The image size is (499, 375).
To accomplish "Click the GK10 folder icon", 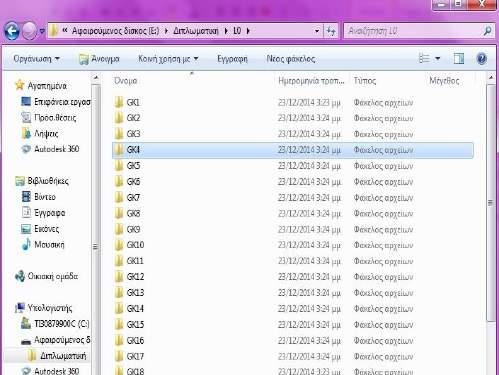I will [x=119, y=245].
